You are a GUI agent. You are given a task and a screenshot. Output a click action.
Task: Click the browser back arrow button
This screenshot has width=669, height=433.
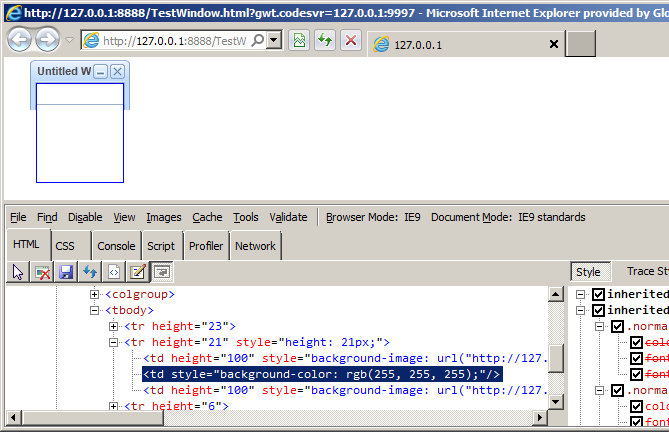(20, 40)
